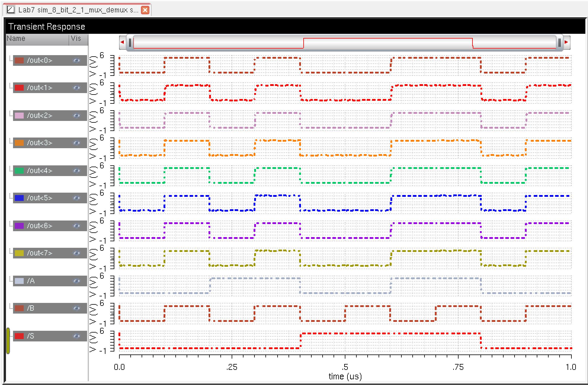Click the /S red waveform trace
Screen dimensions: 588x385
coord(345,341)
